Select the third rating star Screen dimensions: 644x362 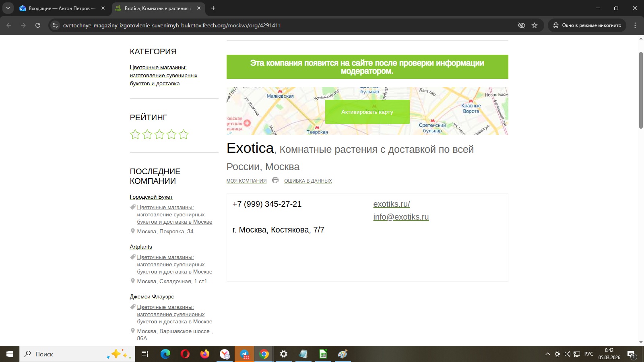(x=159, y=134)
